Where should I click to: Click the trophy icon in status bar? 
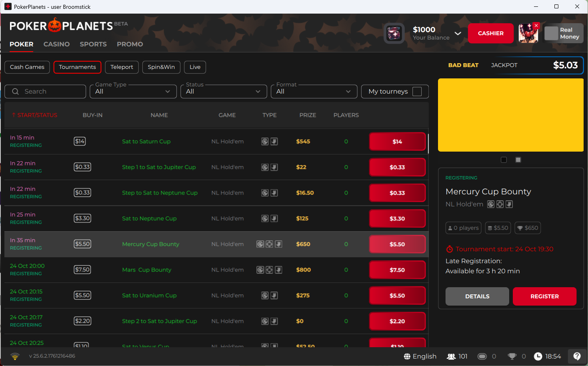[512, 356]
